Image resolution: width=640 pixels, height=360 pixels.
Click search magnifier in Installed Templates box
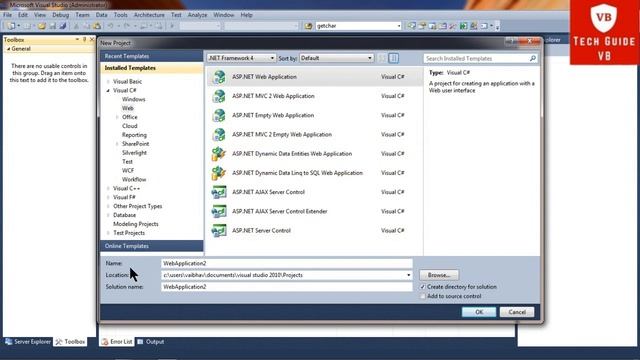[x=533, y=58]
